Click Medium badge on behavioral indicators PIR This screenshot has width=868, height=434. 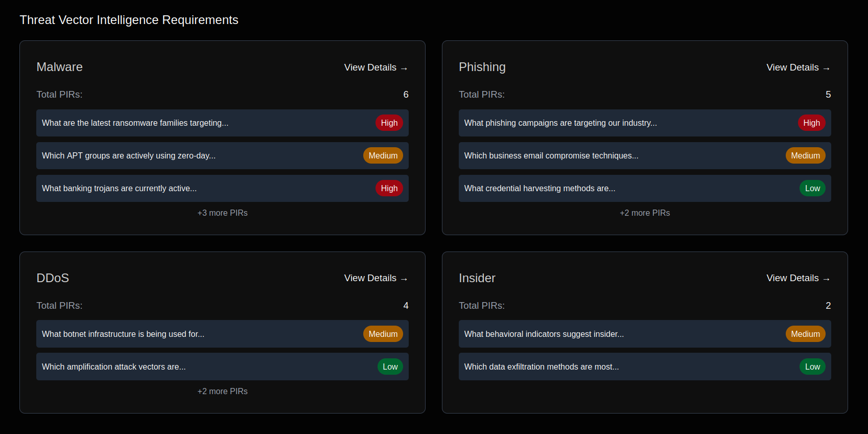click(x=805, y=334)
